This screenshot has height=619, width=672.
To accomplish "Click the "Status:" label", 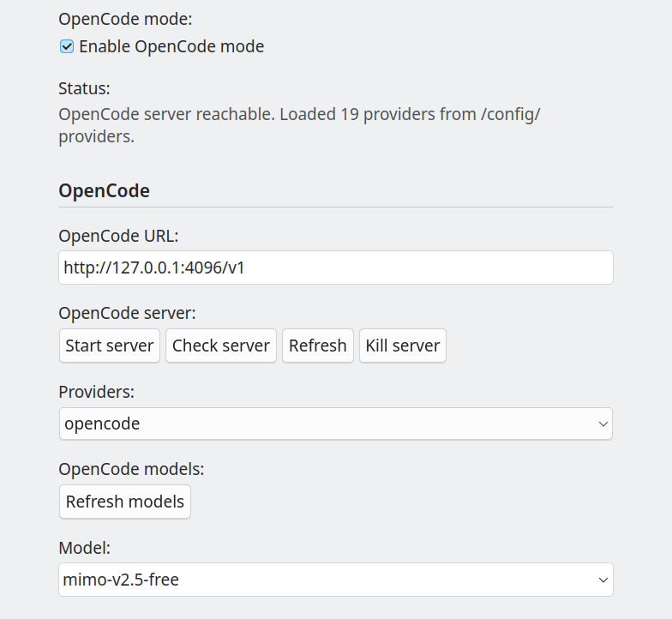I will point(84,88).
